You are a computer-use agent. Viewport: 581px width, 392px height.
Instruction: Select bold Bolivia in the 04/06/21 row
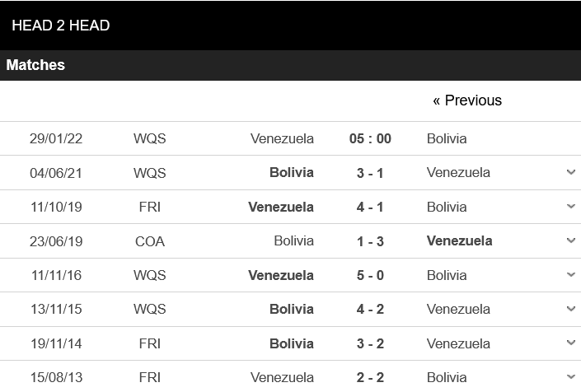click(x=291, y=172)
